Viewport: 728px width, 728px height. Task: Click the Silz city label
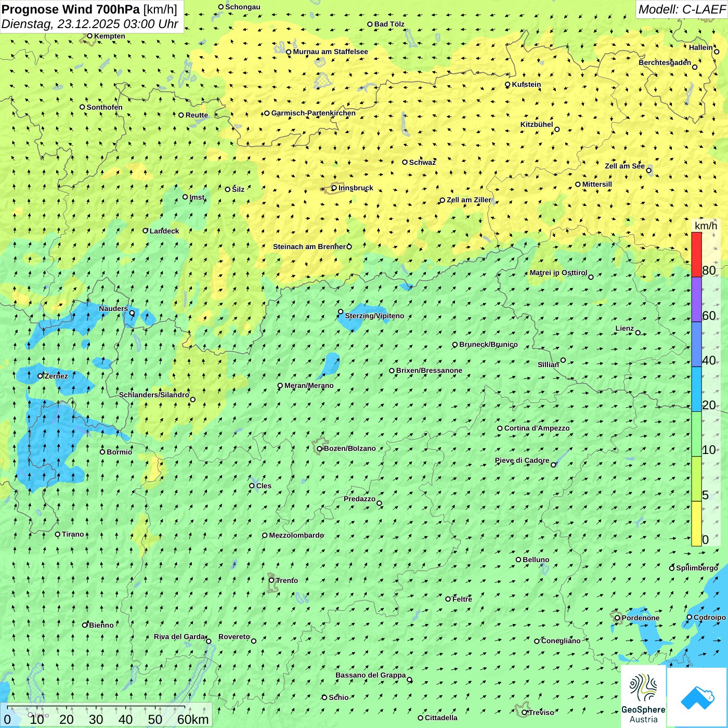[x=238, y=189]
